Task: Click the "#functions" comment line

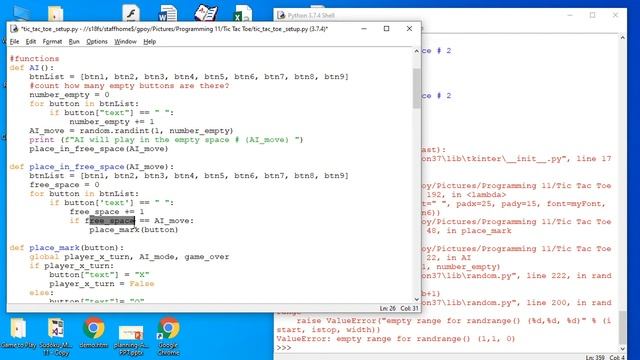Action: tap(34, 58)
